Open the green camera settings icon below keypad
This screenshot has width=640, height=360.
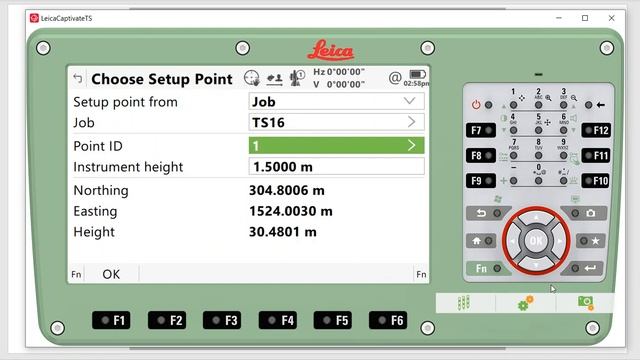[x=585, y=302]
